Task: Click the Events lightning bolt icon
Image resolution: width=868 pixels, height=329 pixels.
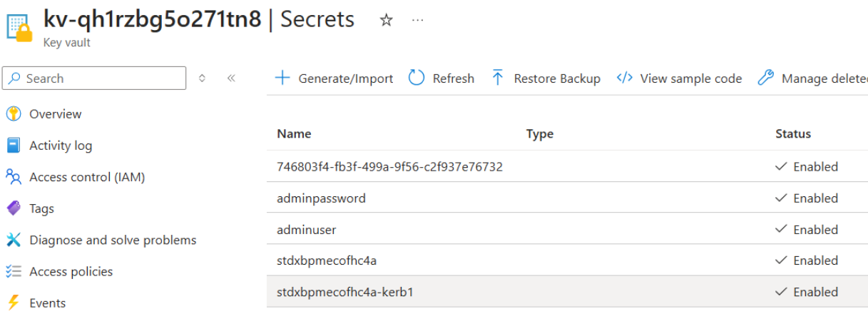Action: tap(14, 303)
